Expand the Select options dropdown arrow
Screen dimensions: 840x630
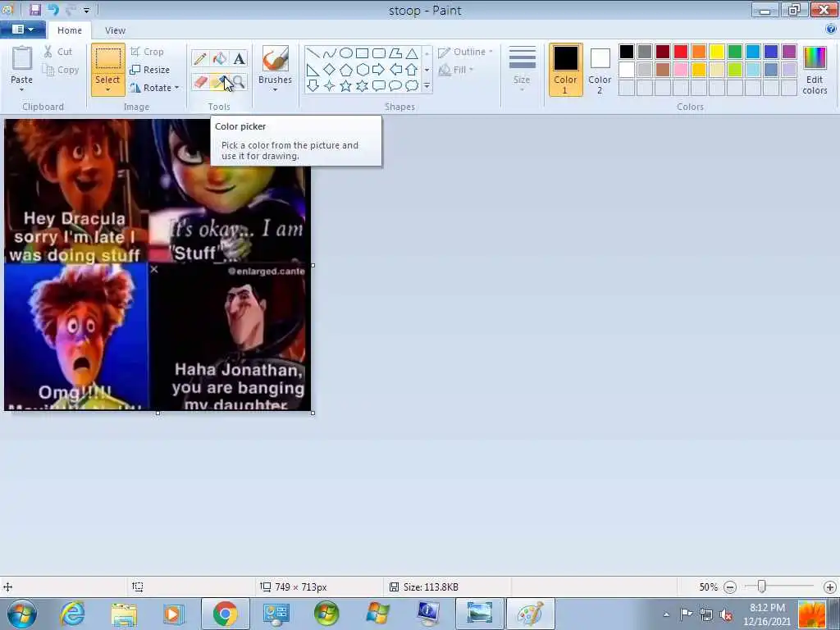coord(107,90)
